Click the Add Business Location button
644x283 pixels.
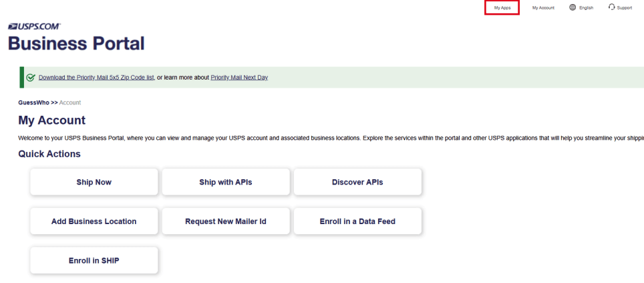click(94, 221)
